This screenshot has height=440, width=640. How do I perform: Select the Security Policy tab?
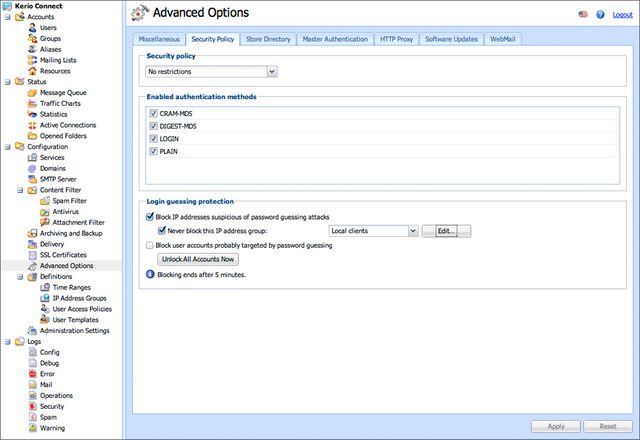click(213, 39)
